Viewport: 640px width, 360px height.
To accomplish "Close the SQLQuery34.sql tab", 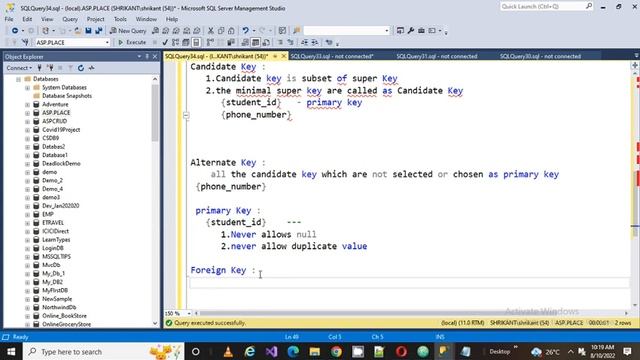I will 284,56.
